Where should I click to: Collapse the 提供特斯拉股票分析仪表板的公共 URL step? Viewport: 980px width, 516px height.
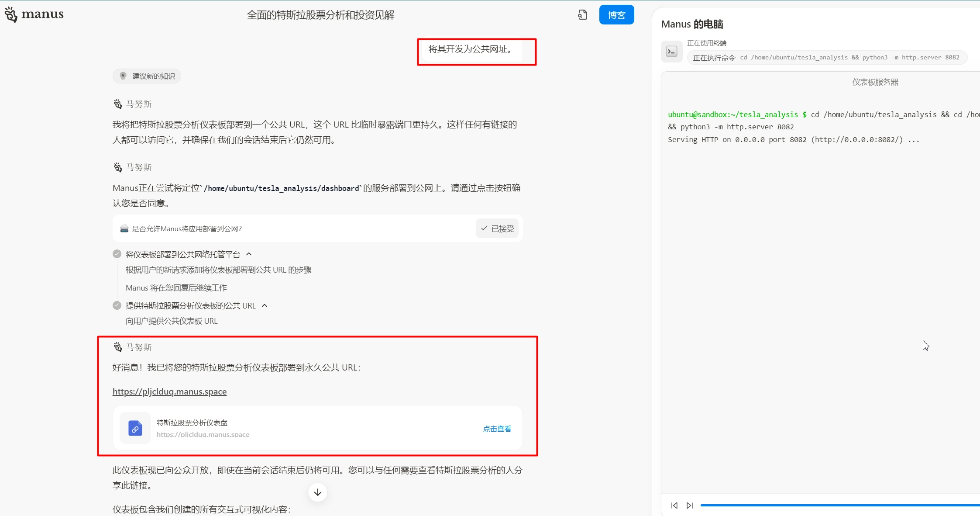265,305
